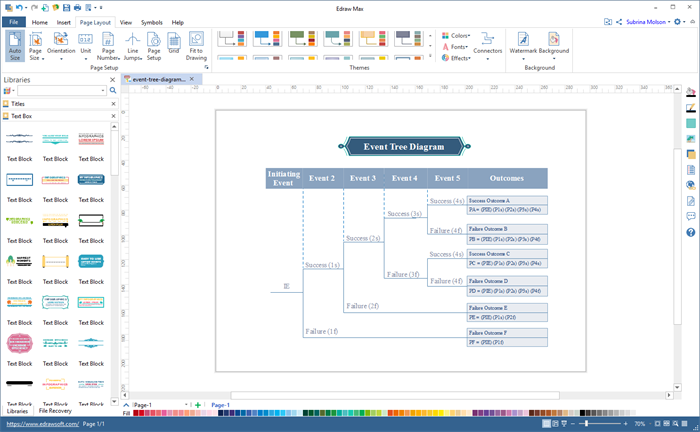Click the Redo icon in quick access toolbar
Viewport: 700px width, 432px height.
tap(34, 8)
